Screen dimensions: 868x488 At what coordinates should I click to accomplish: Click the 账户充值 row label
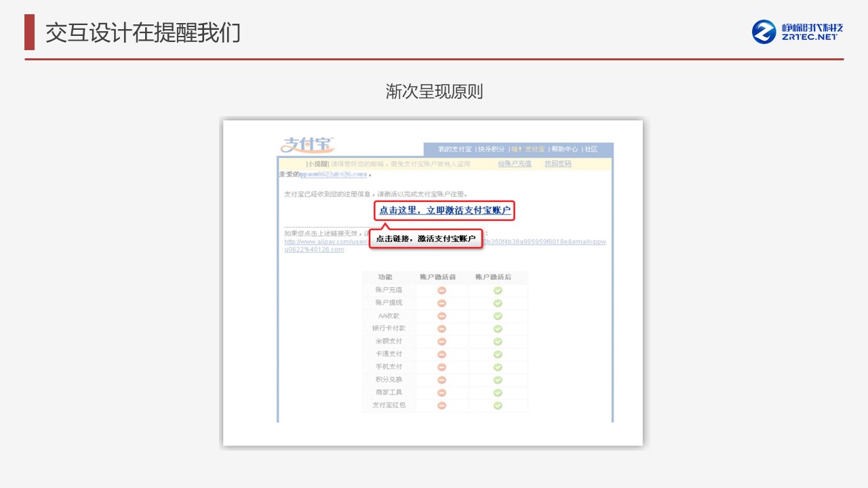pyautogui.click(x=389, y=290)
